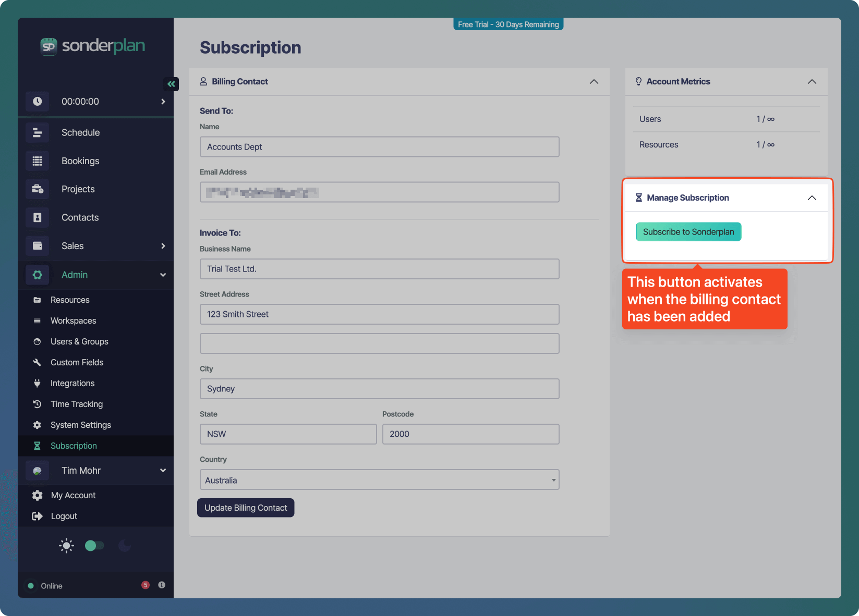Viewport: 859px width, 616px height.
Task: Click the Email Address input field
Action: [380, 192]
